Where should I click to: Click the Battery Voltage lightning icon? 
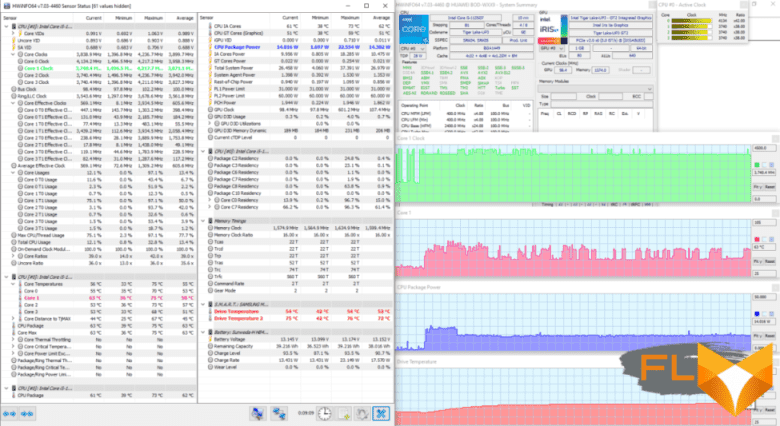210,339
